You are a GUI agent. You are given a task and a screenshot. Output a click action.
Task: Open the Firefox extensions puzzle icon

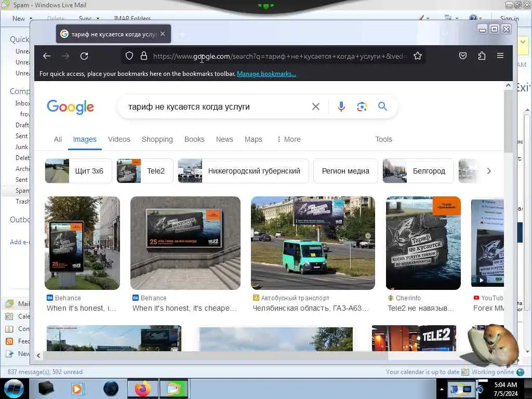click(x=482, y=56)
